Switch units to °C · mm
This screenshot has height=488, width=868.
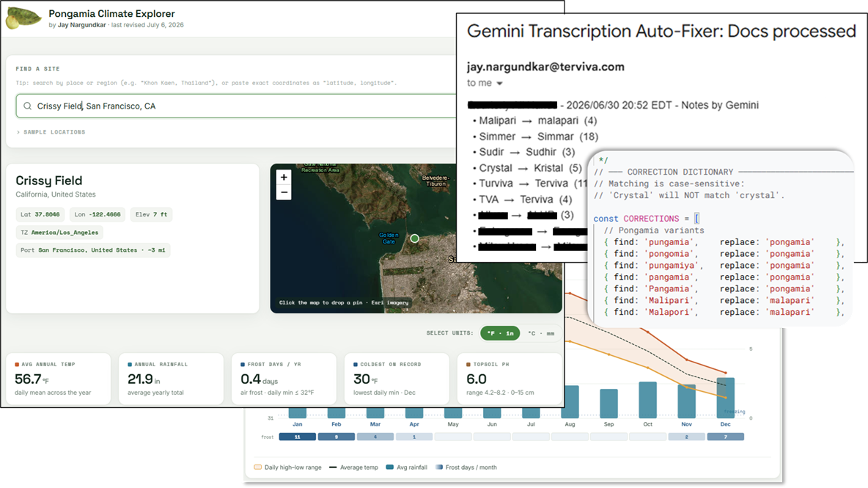coord(541,333)
